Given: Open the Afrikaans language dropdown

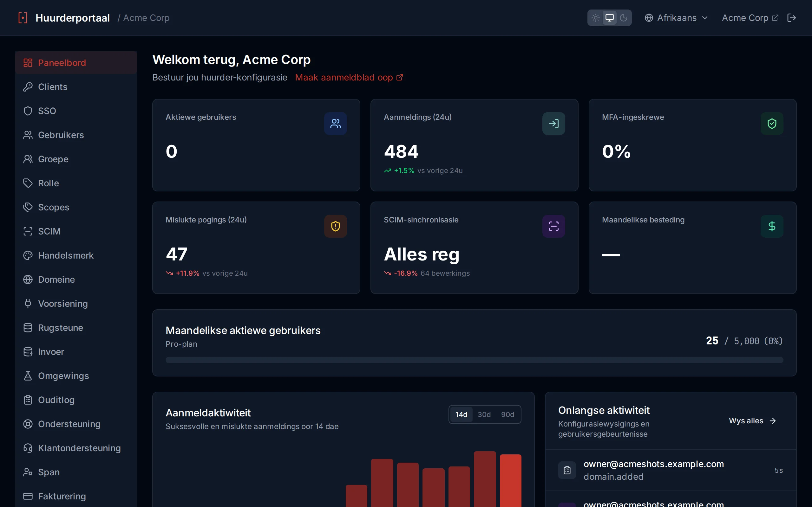Looking at the screenshot, I should coord(676,18).
